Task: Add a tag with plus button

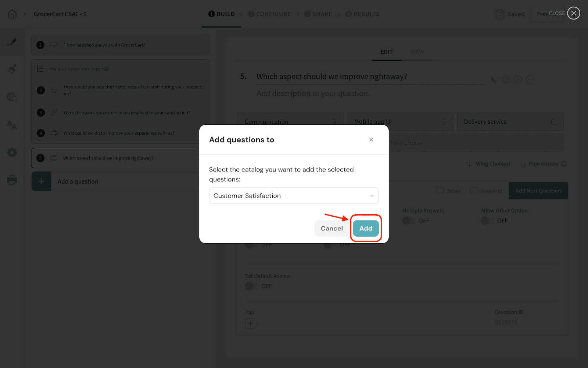Action: click(x=251, y=324)
